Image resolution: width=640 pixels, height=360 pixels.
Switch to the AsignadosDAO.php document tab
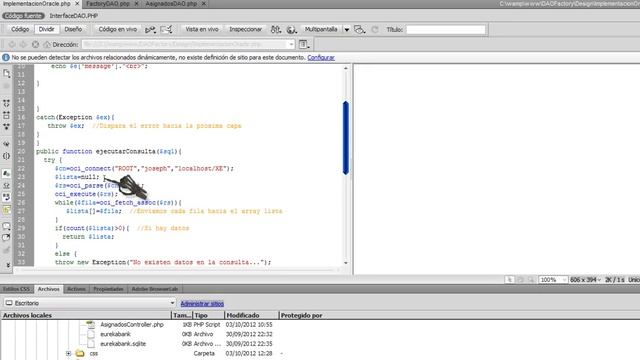171,4
